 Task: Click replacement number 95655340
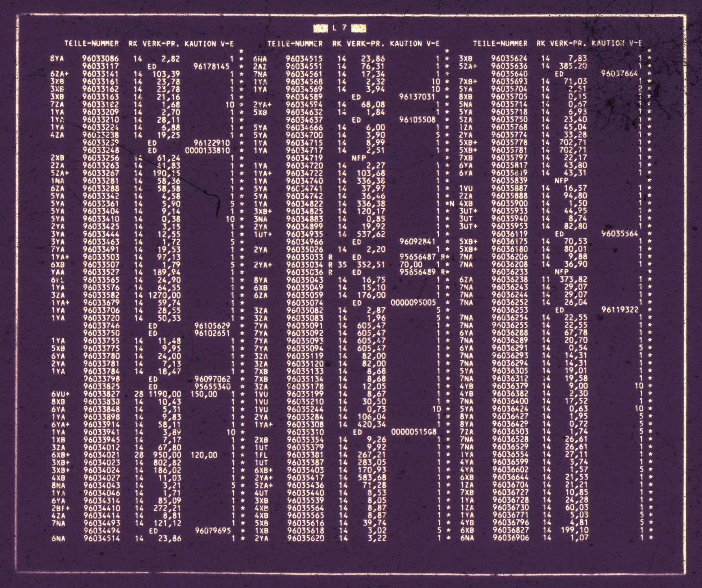[212, 387]
